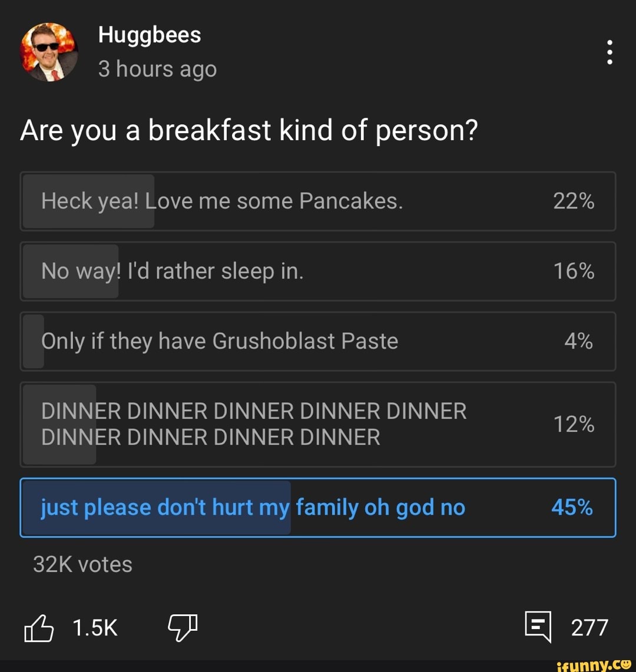Viewport: 636px width, 672px height.
Task: Select 'No way! I'd rather sleep in.'
Action: [x=318, y=272]
